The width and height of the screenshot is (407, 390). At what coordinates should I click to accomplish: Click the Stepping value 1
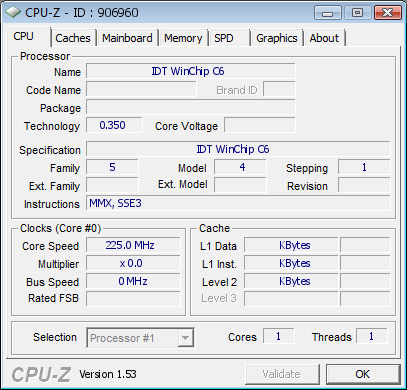[364, 167]
